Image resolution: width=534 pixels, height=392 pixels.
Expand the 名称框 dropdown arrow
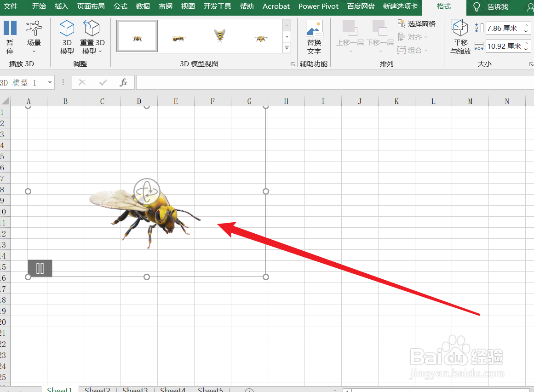[51, 82]
